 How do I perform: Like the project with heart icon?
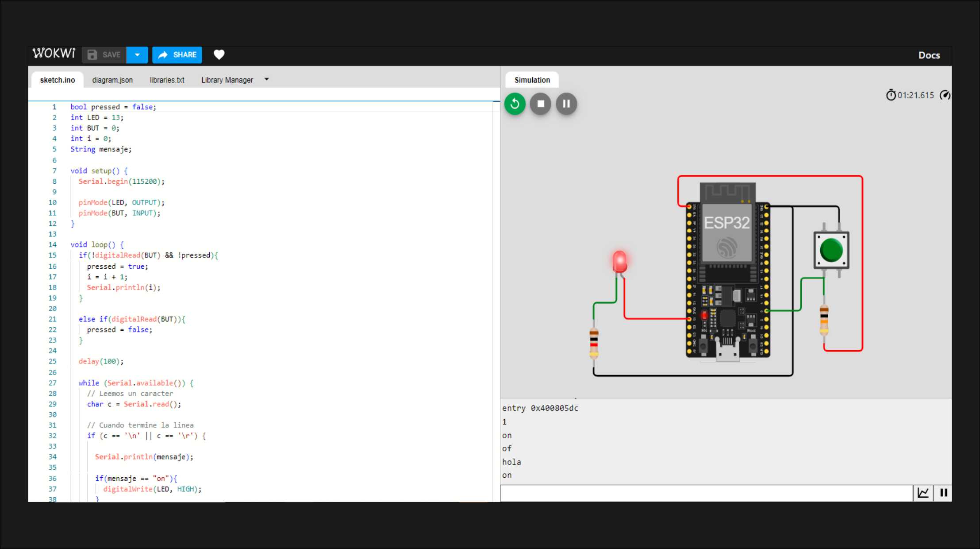click(219, 54)
